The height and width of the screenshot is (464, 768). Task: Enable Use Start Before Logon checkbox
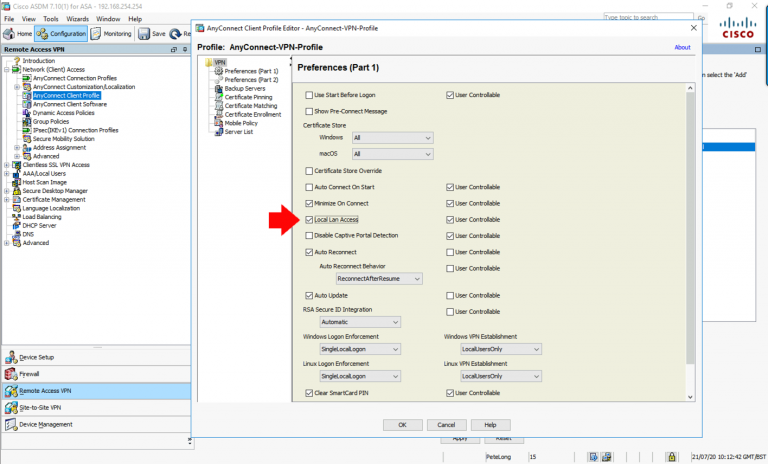click(309, 95)
